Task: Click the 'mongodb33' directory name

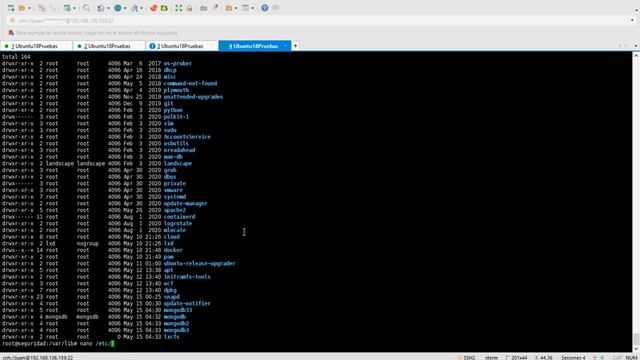Action: coord(178,310)
